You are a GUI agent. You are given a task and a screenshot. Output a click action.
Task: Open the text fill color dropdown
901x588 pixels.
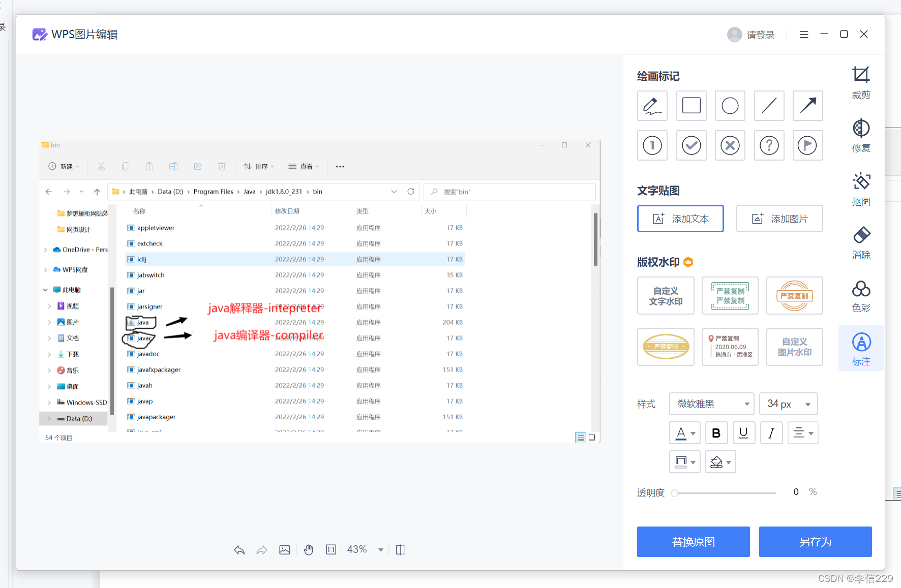tap(720, 462)
